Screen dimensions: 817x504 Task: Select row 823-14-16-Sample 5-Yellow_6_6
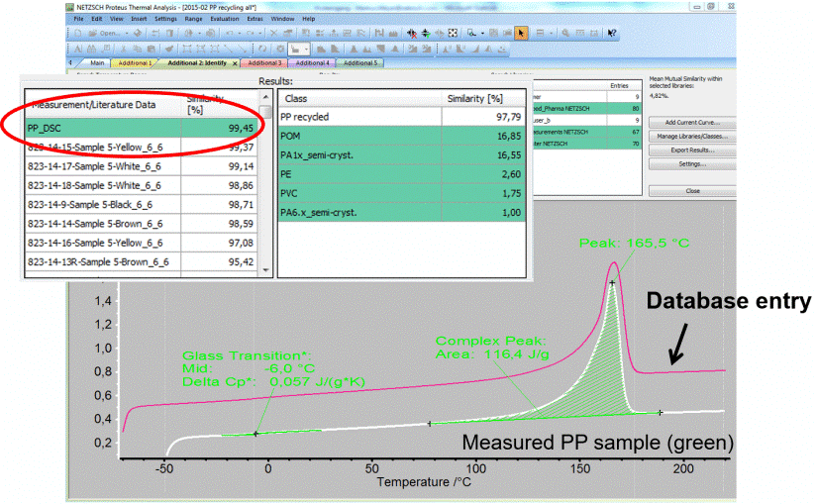[142, 243]
